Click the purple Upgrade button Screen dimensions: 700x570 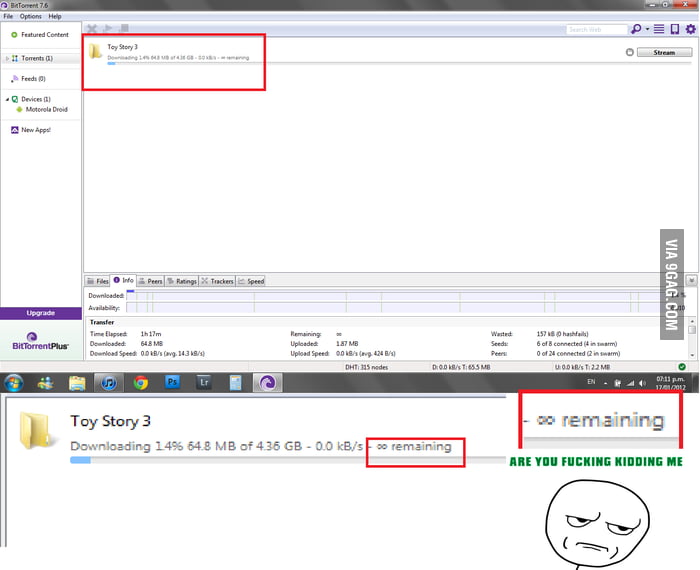coord(40,313)
